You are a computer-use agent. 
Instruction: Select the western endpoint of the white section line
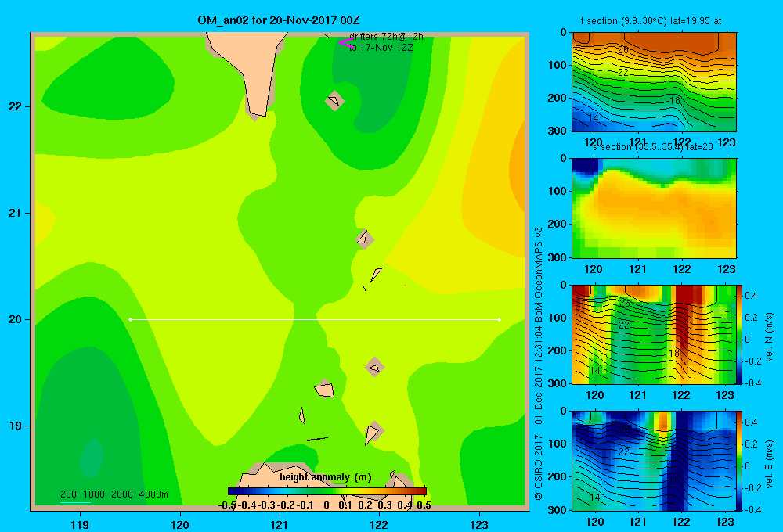(x=130, y=319)
